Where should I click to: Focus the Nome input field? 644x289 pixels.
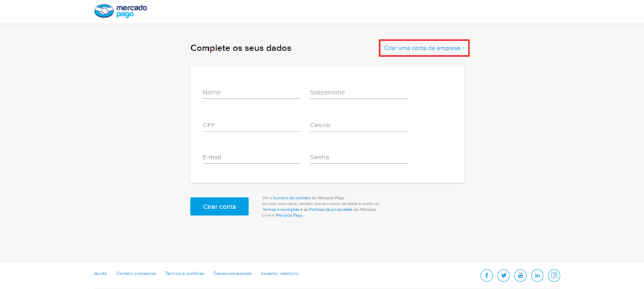[x=252, y=93]
